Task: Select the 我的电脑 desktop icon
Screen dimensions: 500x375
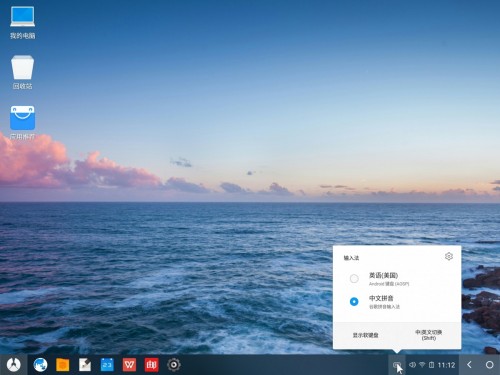Action: [x=22, y=22]
